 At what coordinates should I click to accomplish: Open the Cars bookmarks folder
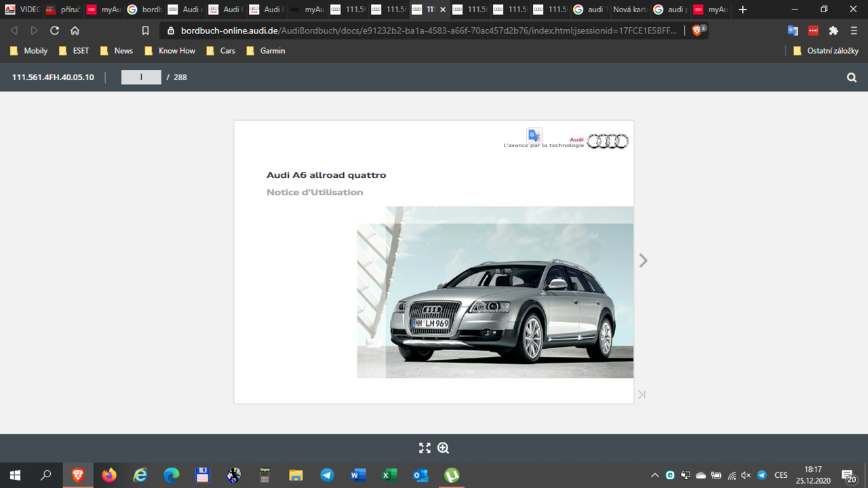point(222,51)
